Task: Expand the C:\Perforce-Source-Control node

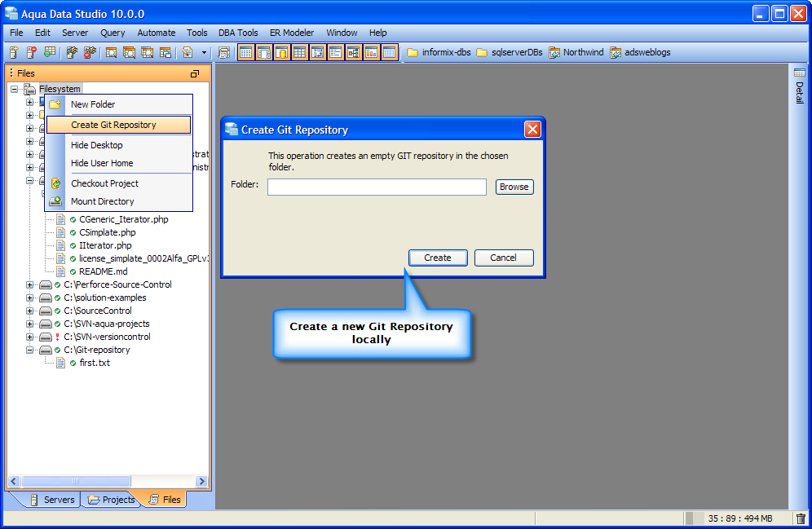Action: (x=30, y=284)
